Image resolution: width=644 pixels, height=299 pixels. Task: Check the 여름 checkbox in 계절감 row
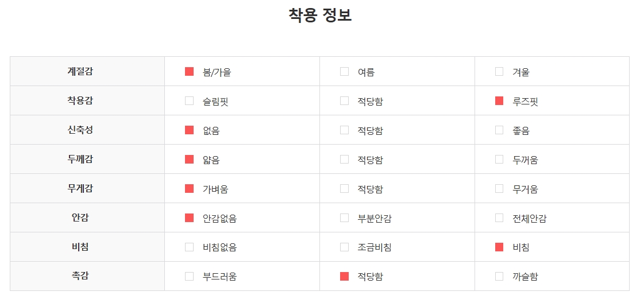tap(345, 72)
